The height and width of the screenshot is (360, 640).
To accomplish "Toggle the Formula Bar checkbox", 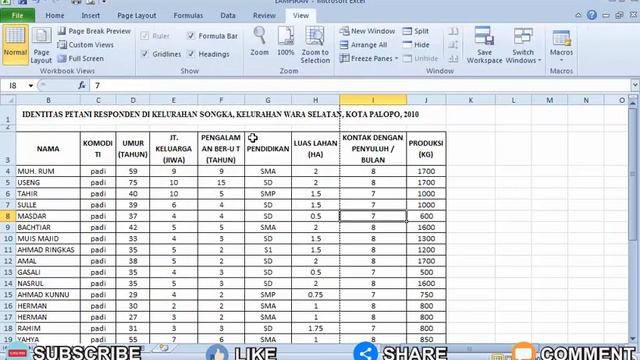I will tap(191, 36).
